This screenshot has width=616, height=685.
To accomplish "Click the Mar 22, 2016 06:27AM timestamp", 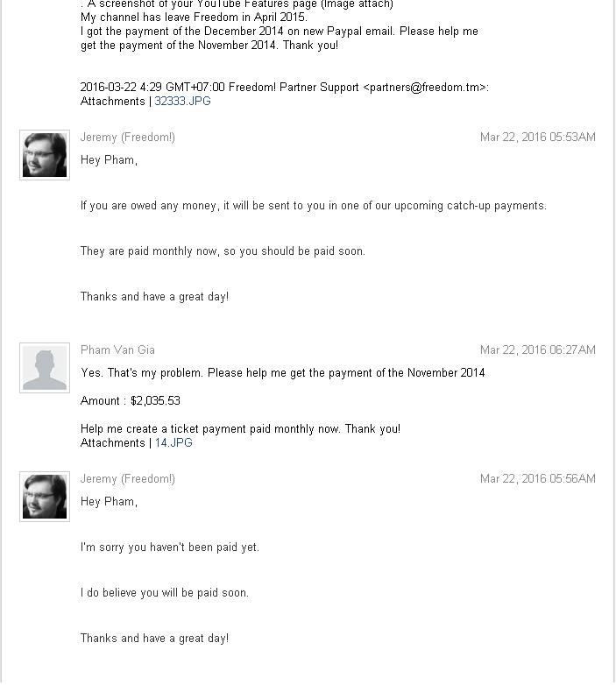I will tap(537, 350).
